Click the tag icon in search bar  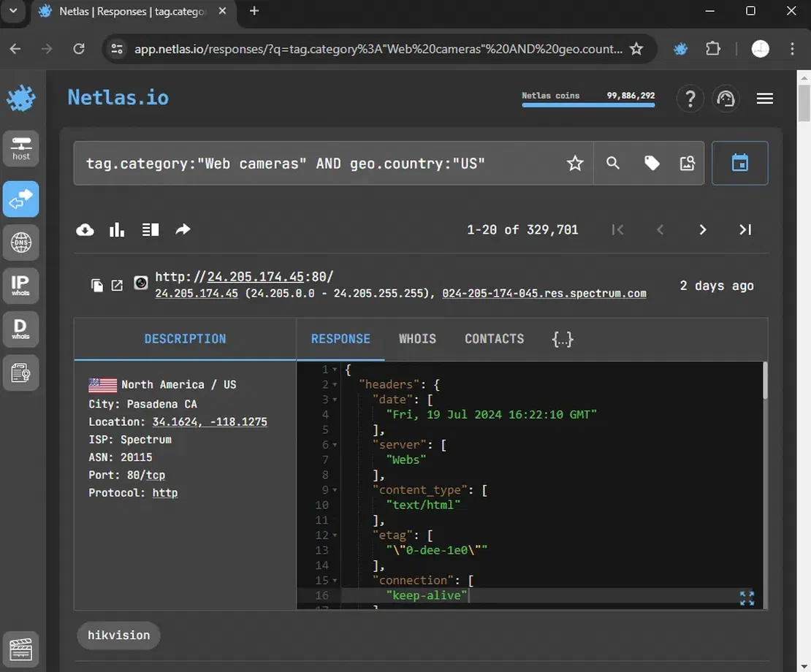[x=652, y=163]
